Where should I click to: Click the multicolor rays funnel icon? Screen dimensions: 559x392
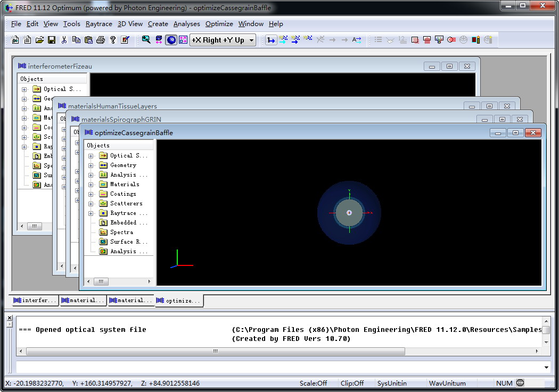pyautogui.click(x=439, y=40)
